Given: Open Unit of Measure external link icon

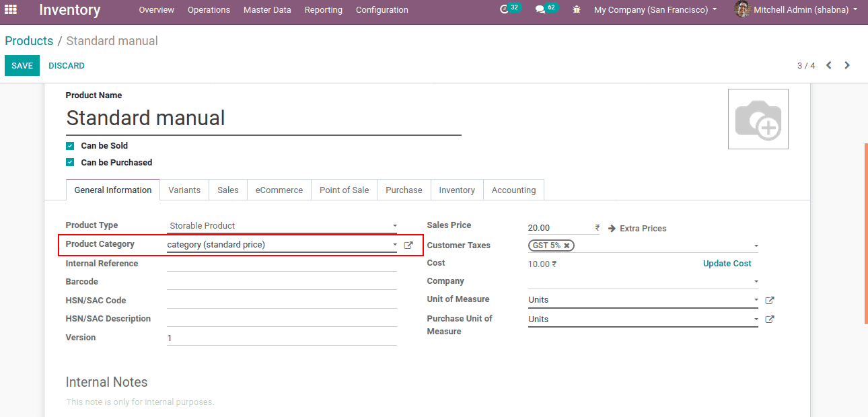Looking at the screenshot, I should click(x=770, y=300).
